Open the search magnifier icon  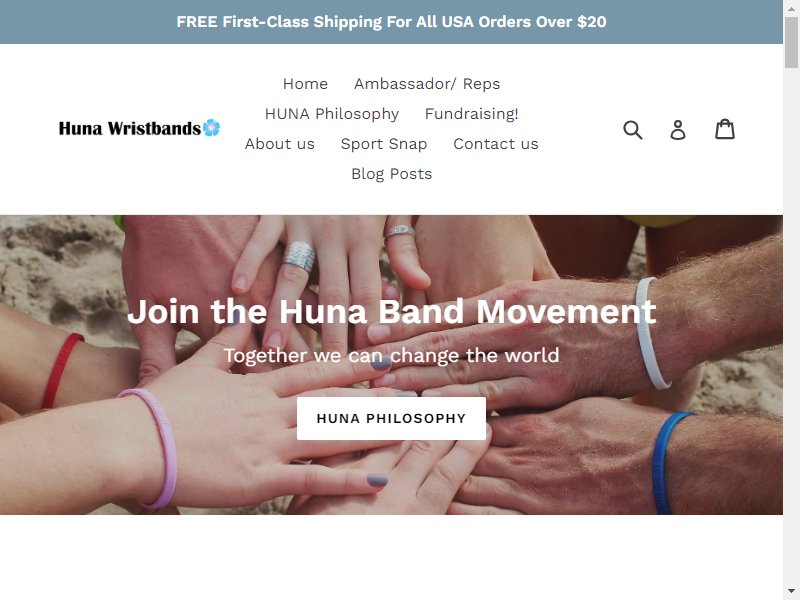point(633,130)
